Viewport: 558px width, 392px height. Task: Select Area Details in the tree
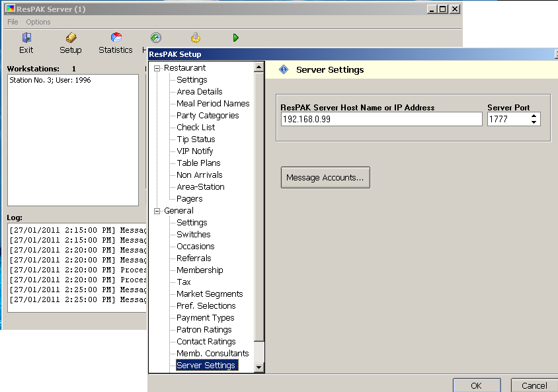[x=199, y=92]
